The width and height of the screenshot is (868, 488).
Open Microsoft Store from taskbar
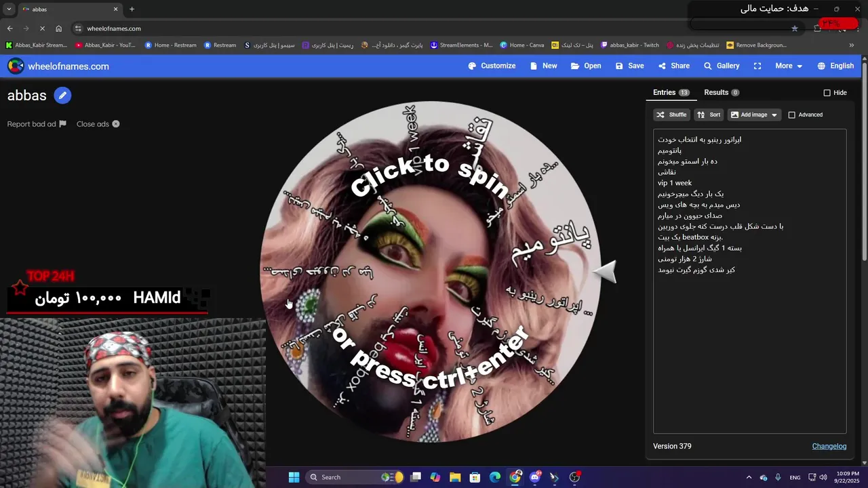tap(475, 477)
